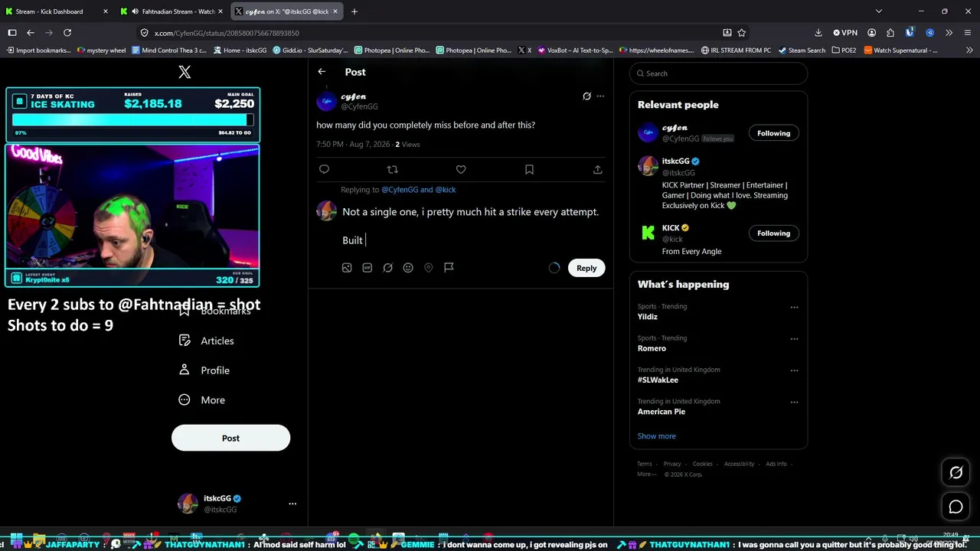The height and width of the screenshot is (551, 980).
Task: Open itskcGG profile in Relevant people
Action: 675,161
